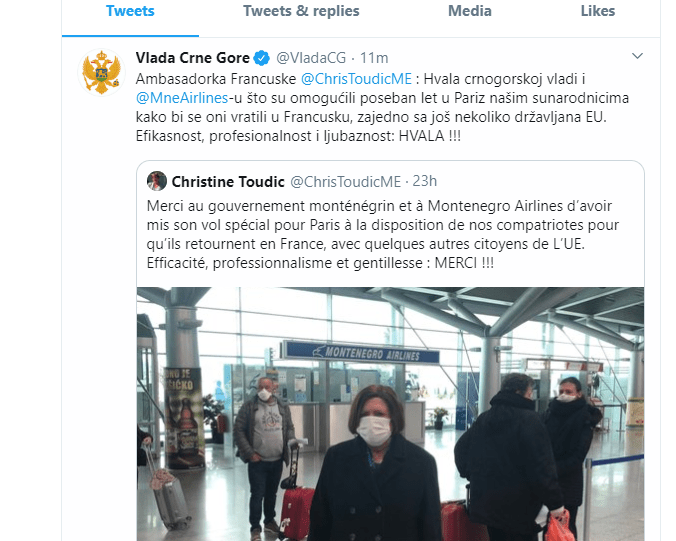Click the blue verified badge icon
Viewport: 676px width, 541px height.
point(262,58)
